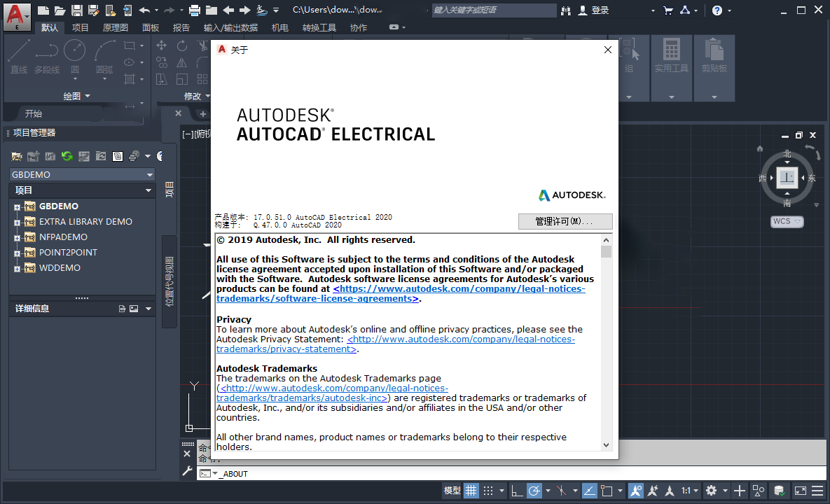Expand the EXTRA LIBRARY DEMO tree node
The width and height of the screenshot is (830, 504).
pyautogui.click(x=17, y=222)
